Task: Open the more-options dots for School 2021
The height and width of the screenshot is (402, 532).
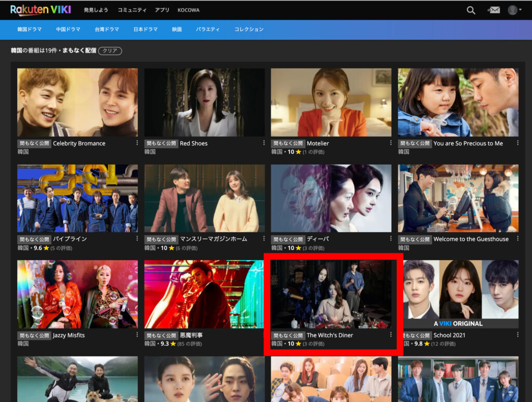Action: click(518, 334)
